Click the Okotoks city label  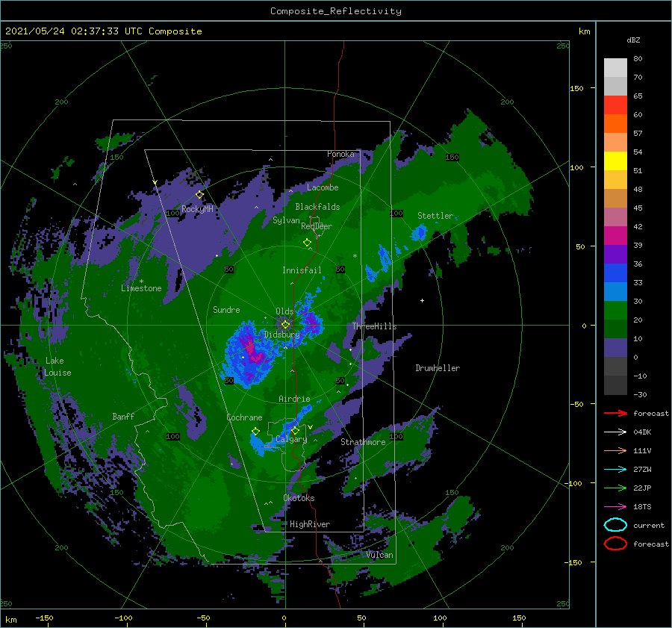coord(299,498)
